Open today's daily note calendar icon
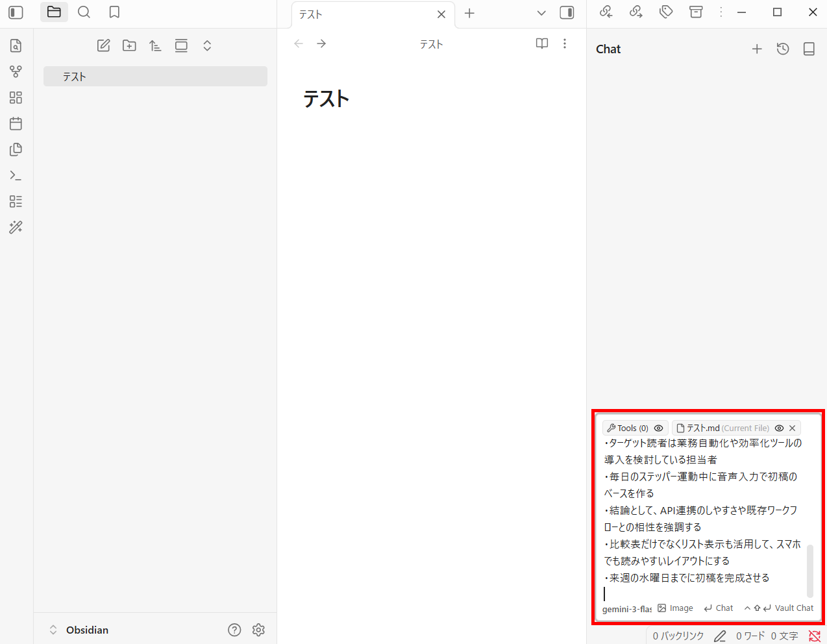The width and height of the screenshot is (827, 644). (x=16, y=123)
